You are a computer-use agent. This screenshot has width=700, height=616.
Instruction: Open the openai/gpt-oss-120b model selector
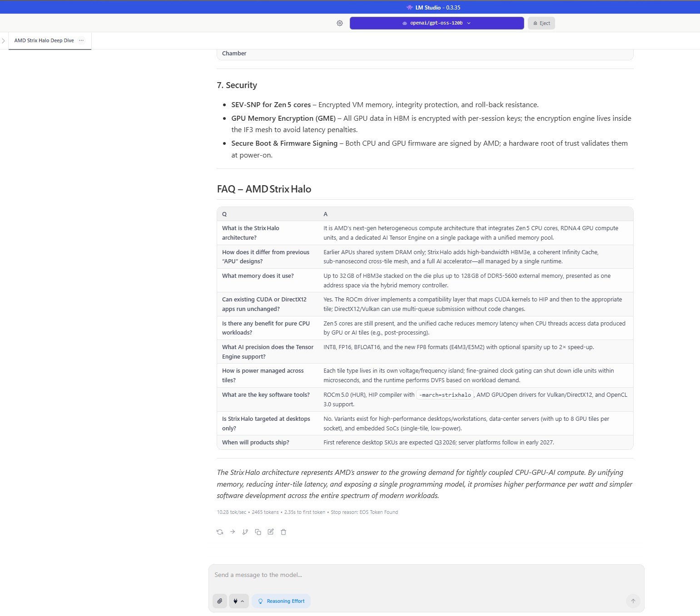(437, 23)
